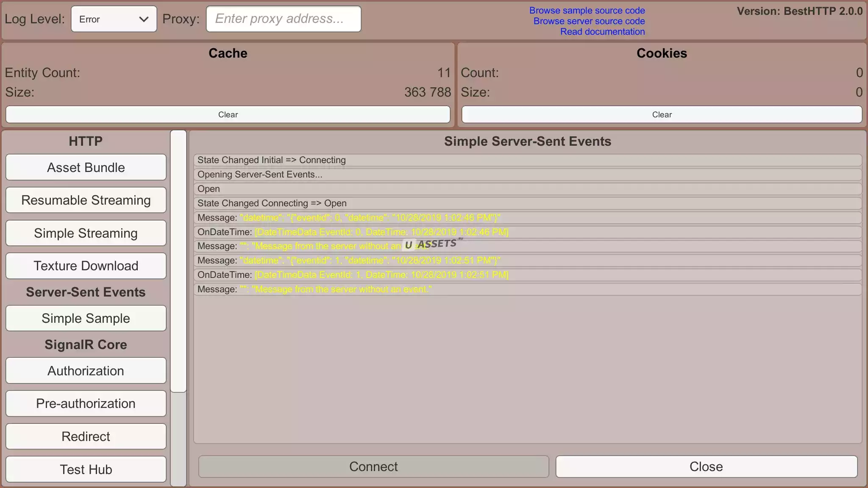Open the Read documentation link

click(x=602, y=32)
